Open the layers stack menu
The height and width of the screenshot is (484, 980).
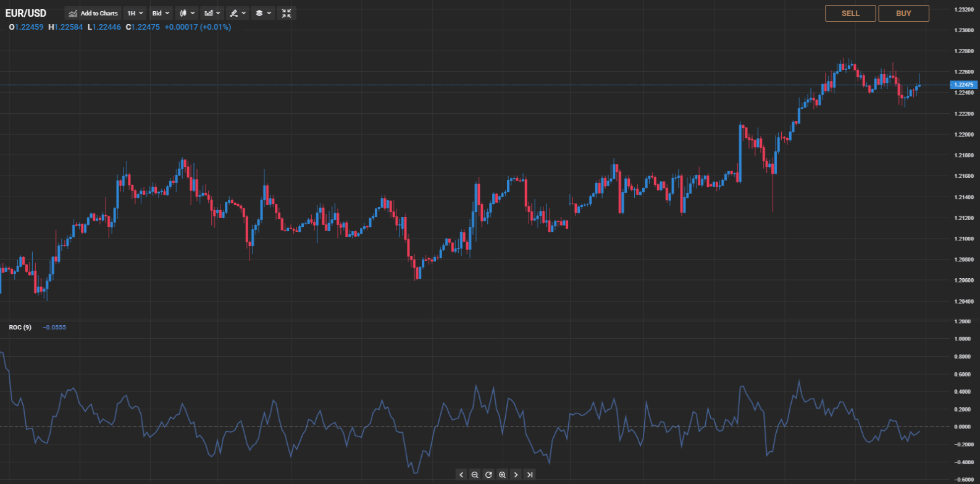(x=263, y=13)
